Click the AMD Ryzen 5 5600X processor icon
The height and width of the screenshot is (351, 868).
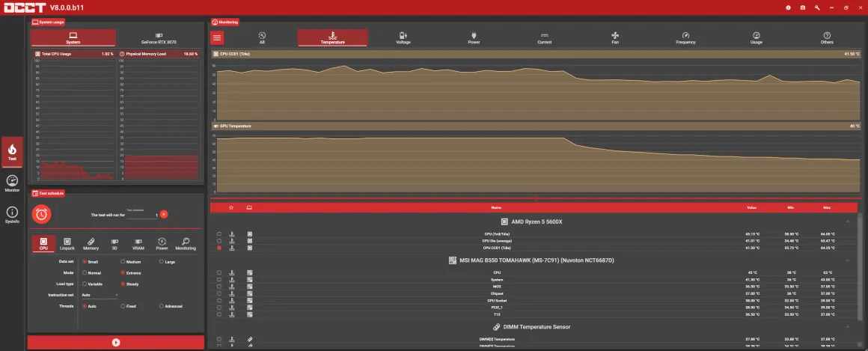pyautogui.click(x=504, y=222)
